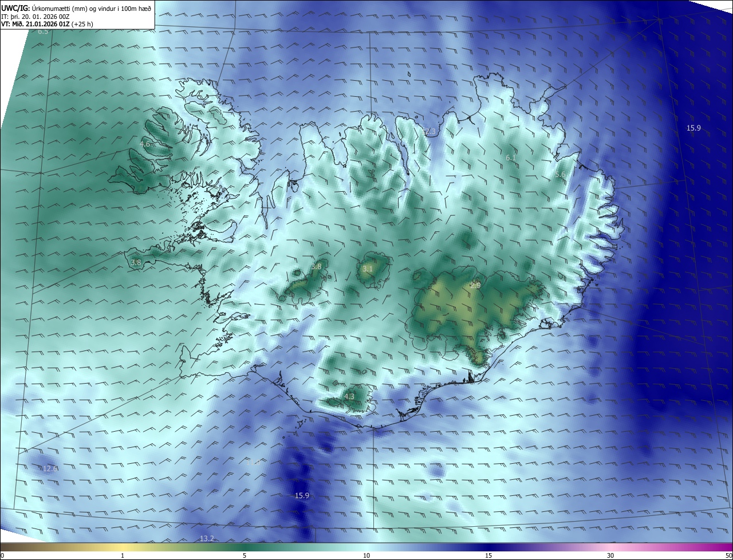Click the 2.9 value on Vatnajökull glacier

click(x=476, y=285)
